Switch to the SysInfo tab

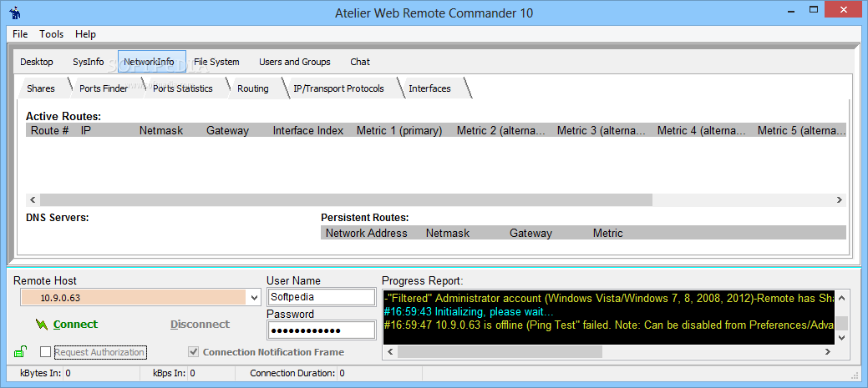[x=88, y=62]
